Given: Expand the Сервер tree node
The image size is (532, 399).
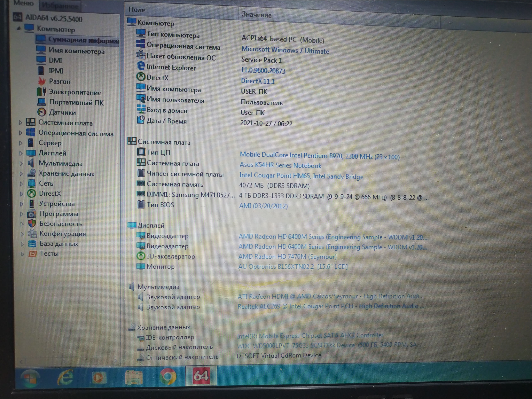Looking at the screenshot, I should click(x=21, y=143).
